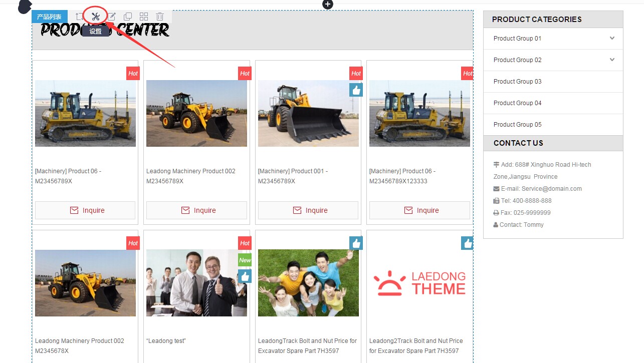Select the 产品列表 component label tab
The height and width of the screenshot is (363, 644).
49,17
